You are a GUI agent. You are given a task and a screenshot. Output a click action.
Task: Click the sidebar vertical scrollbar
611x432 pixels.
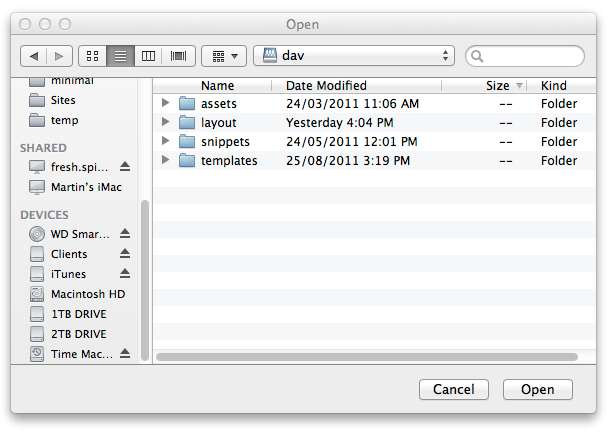(145, 280)
